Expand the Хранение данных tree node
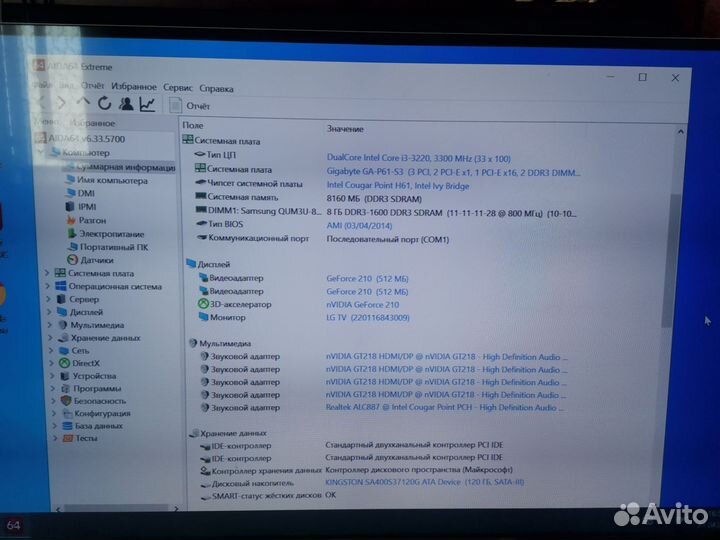Screen dimensions: 720x540 click(51, 338)
